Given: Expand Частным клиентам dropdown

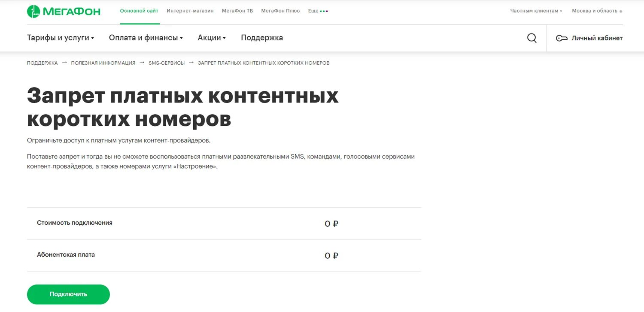Looking at the screenshot, I should coord(536,11).
